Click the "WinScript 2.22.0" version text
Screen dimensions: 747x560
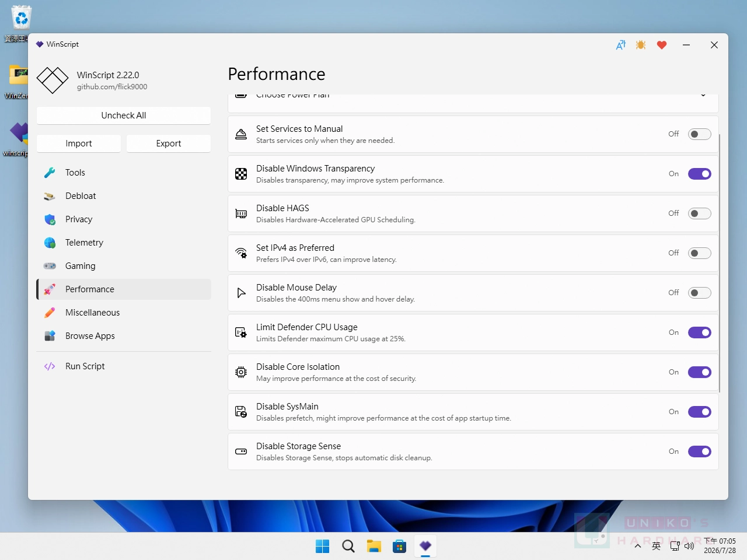point(108,75)
